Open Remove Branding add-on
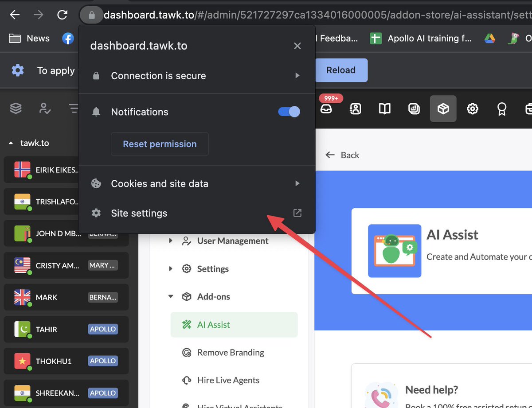The height and width of the screenshot is (408, 532). (223, 353)
